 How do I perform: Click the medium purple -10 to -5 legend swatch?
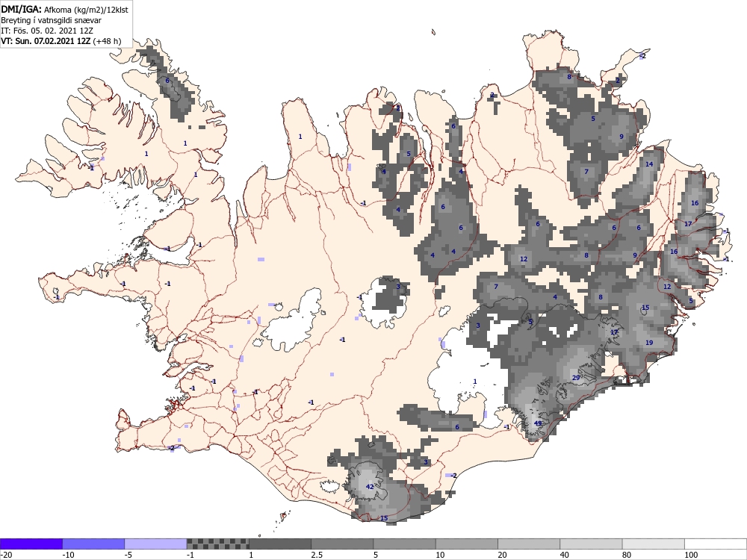pyautogui.click(x=93, y=544)
